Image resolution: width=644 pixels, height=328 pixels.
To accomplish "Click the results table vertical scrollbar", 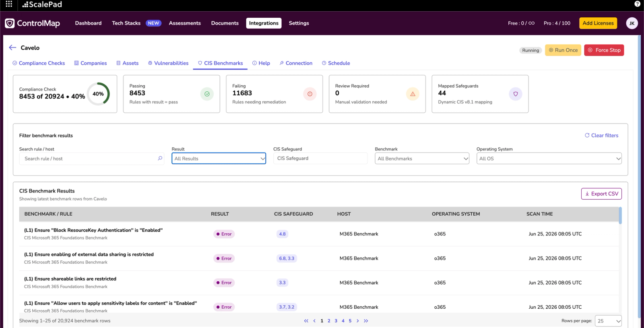I will click(x=620, y=216).
